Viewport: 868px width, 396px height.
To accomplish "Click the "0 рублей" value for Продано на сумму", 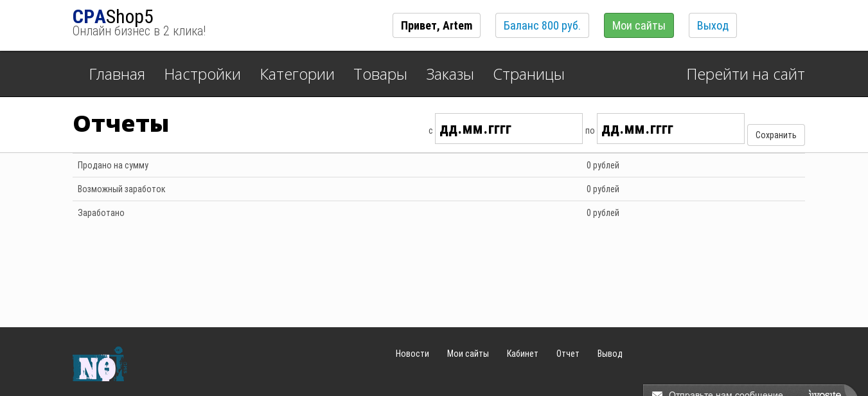I will (603, 165).
